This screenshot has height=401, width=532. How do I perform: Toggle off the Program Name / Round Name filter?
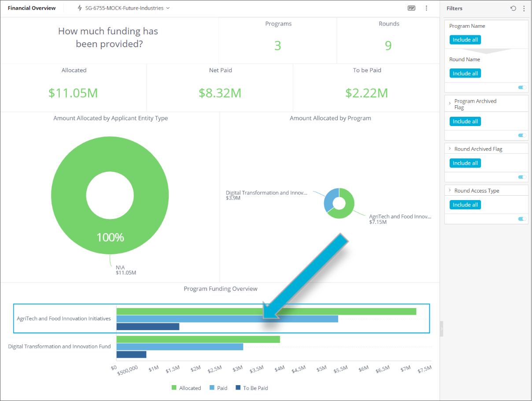tap(522, 87)
